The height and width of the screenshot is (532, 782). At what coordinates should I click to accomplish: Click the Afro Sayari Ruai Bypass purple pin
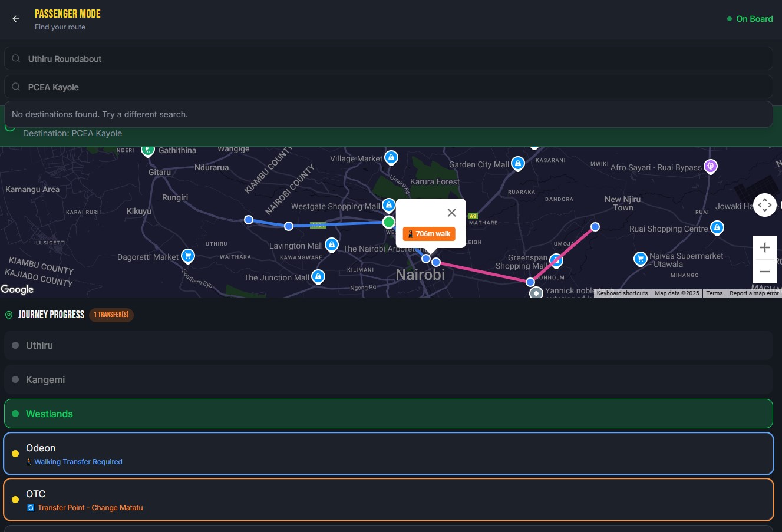[711, 166]
